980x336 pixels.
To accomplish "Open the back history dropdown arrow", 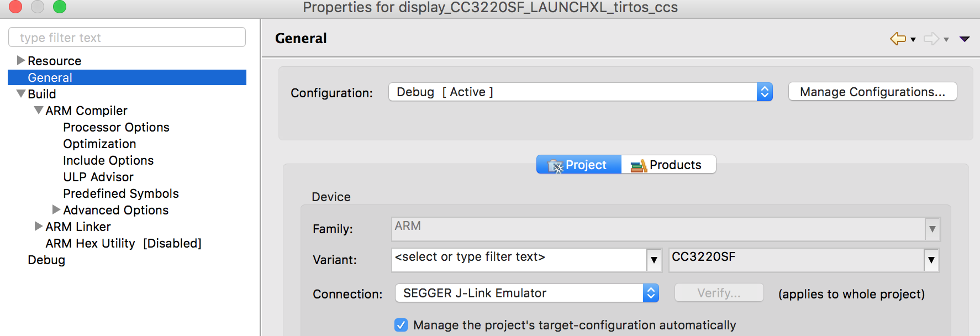I will coord(913,39).
